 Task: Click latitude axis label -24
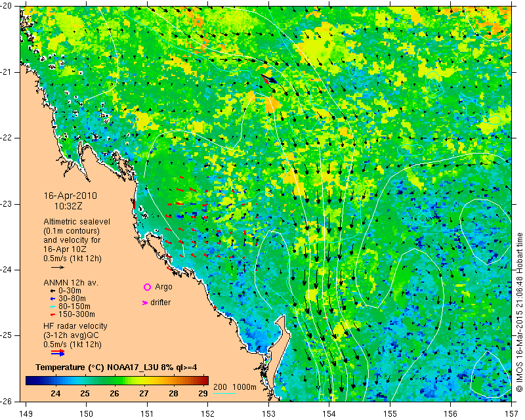coord(7,270)
